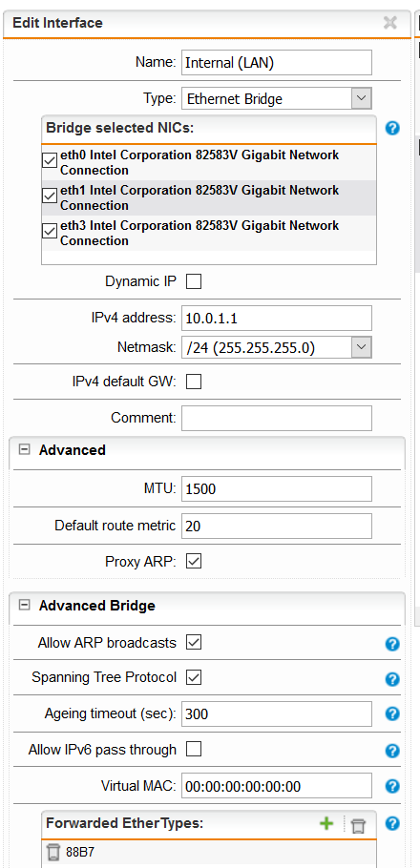This screenshot has height=868, width=420.
Task: Uncheck eth1 NIC in bridge list
Action: [x=50, y=196]
